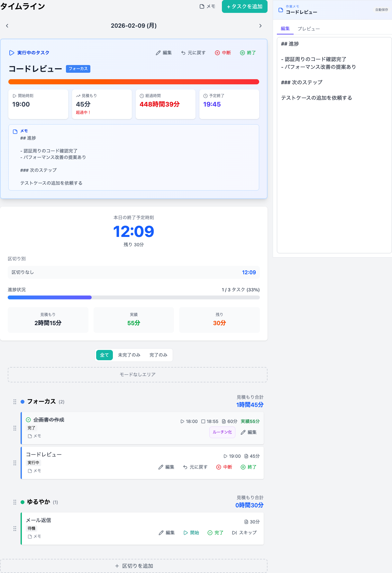This screenshot has height=573, width=392.
Task: Click the completed check icon of 企画書の作成
Action: pos(28,420)
